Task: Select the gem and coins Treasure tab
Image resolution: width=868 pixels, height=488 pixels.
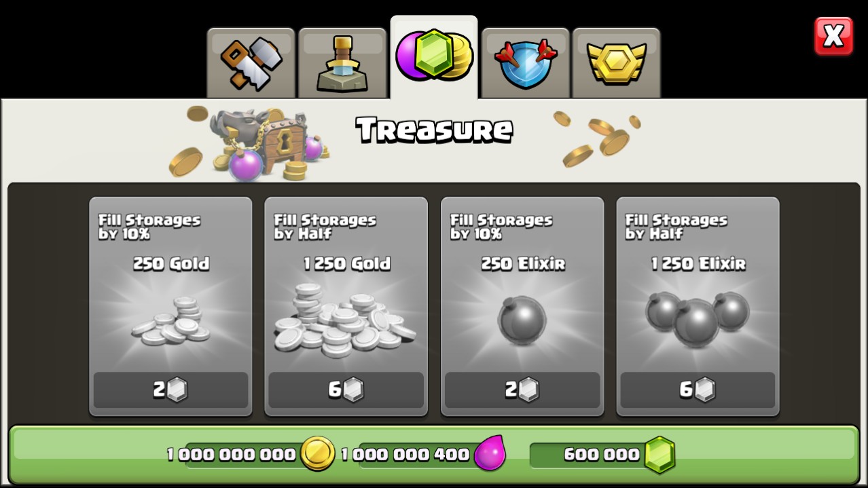Action: click(x=434, y=57)
